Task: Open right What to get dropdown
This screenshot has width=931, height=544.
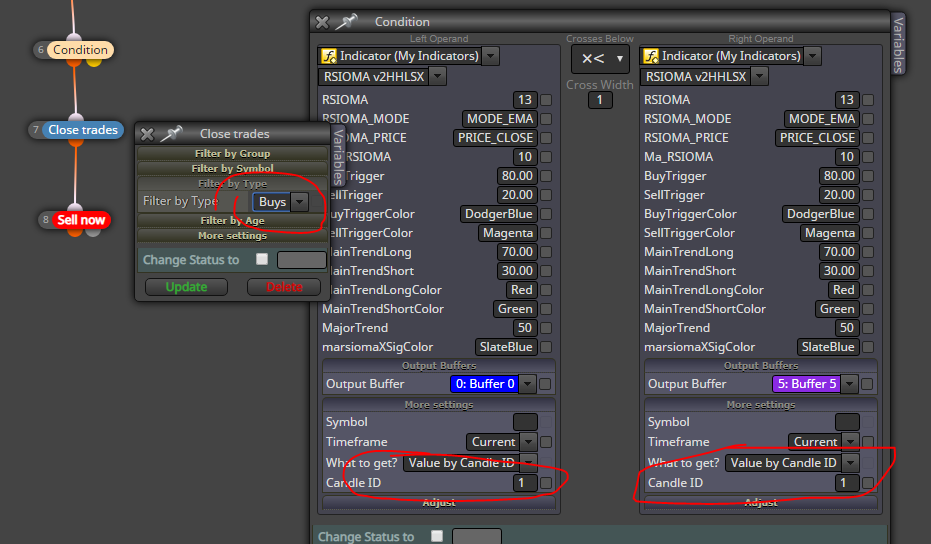Action: pos(851,463)
